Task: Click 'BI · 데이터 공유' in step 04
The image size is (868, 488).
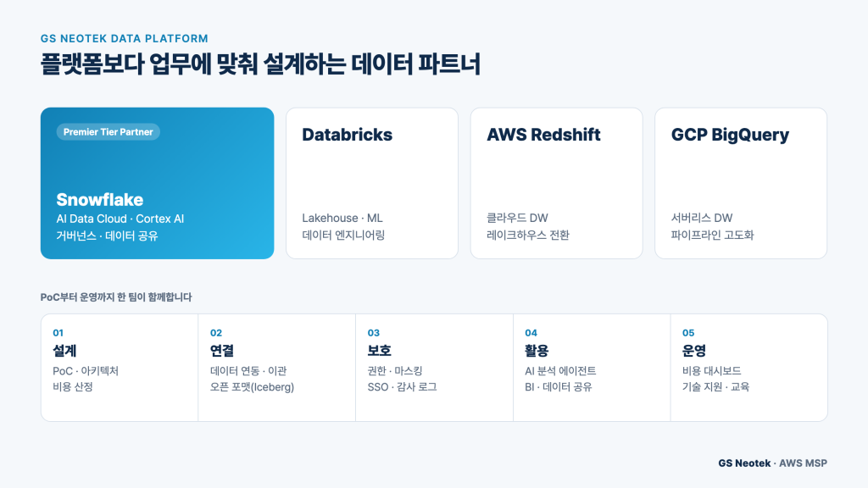Action: pyautogui.click(x=558, y=386)
